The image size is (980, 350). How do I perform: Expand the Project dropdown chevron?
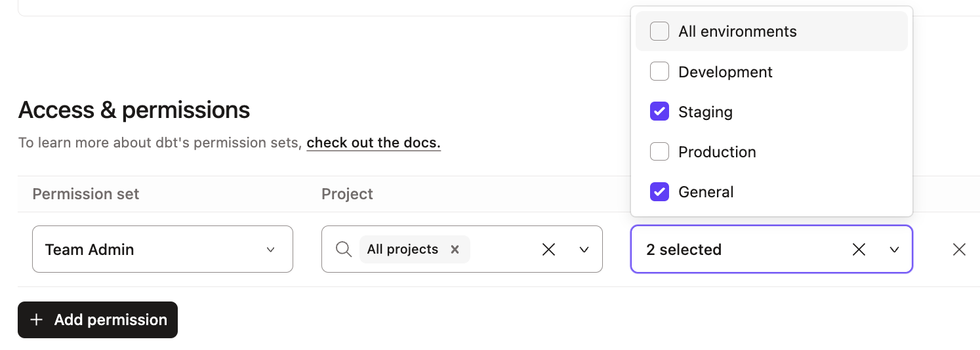584,250
